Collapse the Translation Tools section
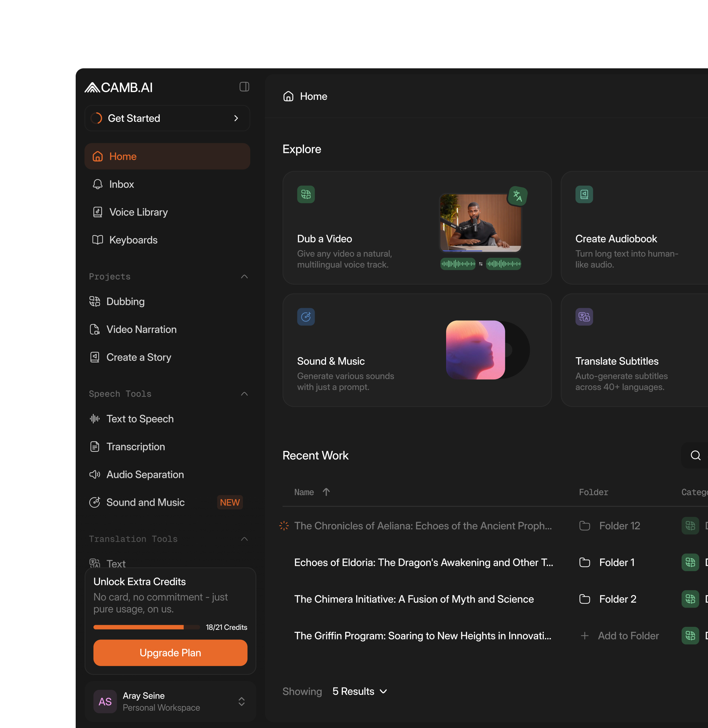708x728 pixels. tap(244, 539)
